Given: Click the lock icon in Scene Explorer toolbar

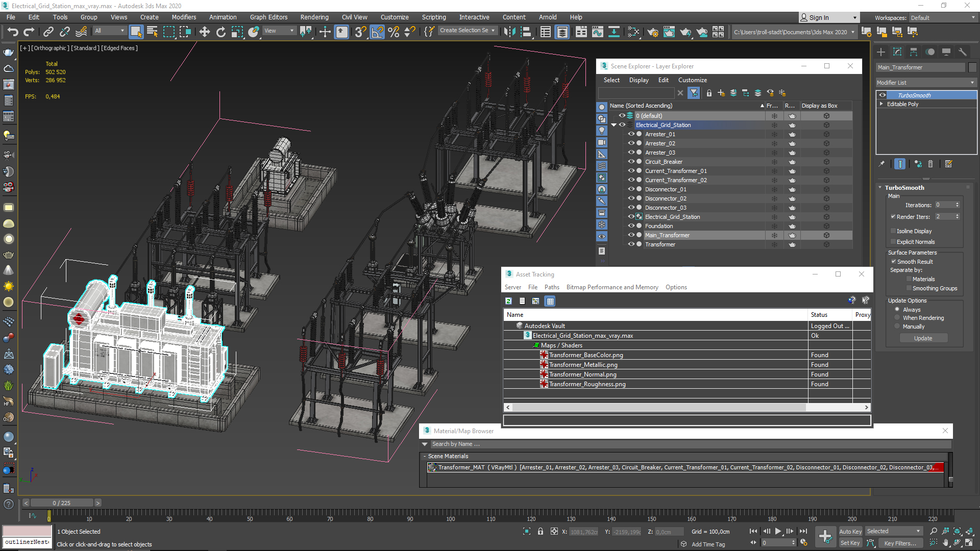Looking at the screenshot, I should (709, 93).
